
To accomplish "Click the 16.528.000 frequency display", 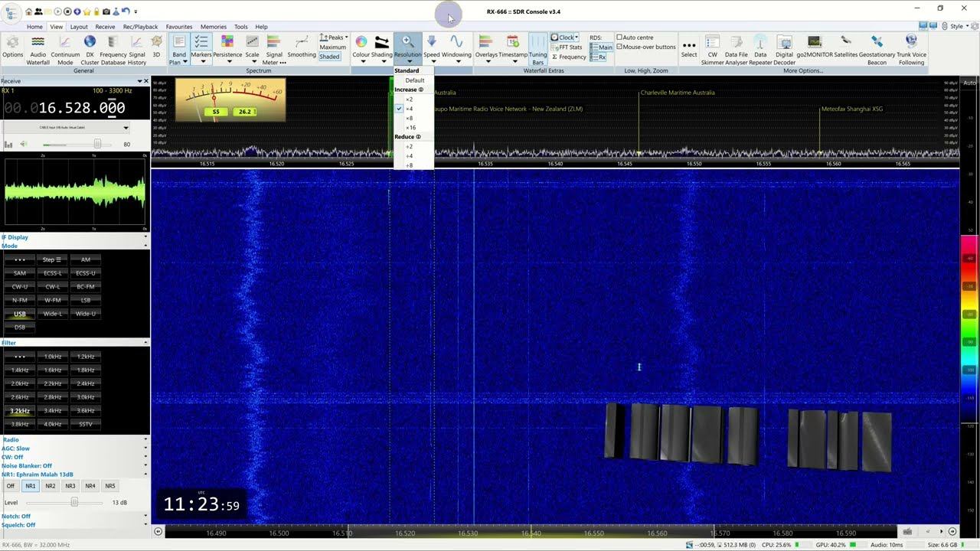I will [81, 109].
